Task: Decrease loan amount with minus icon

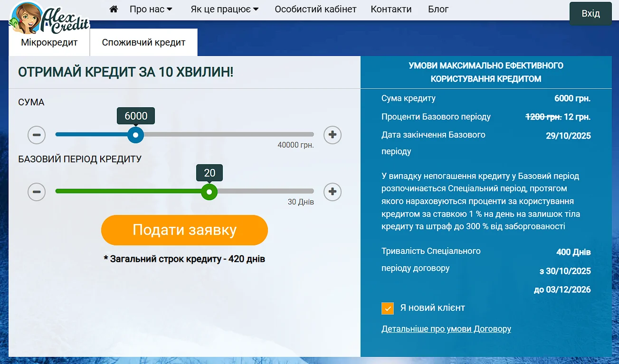Action: click(x=37, y=135)
